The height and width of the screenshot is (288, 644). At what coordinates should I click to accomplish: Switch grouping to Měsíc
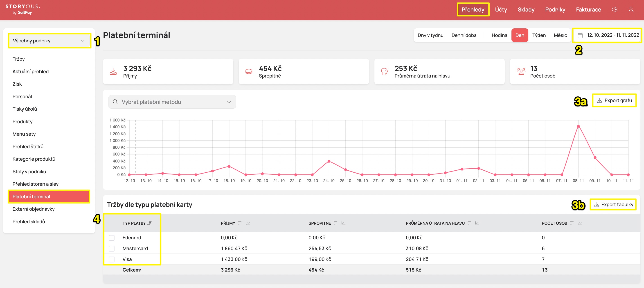(x=560, y=35)
